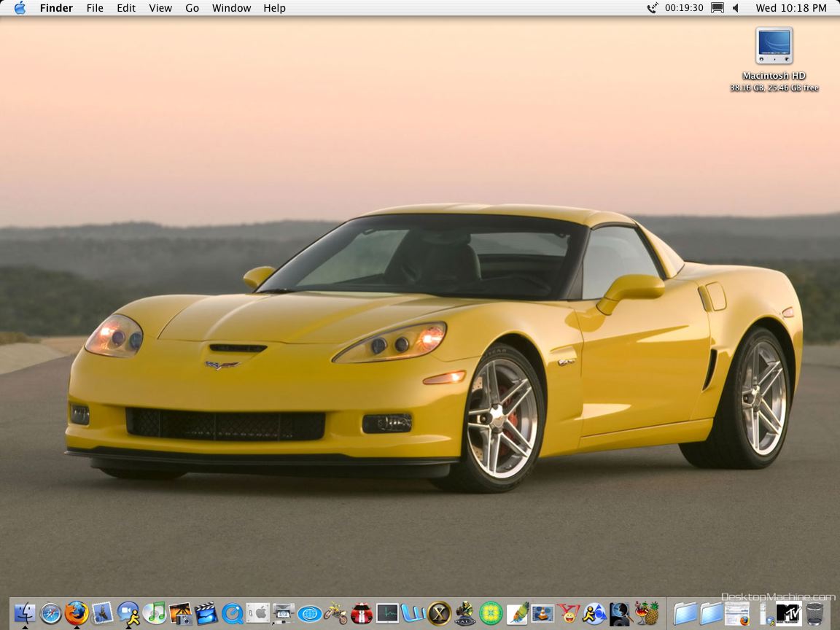Launch Yahoo Messenger from Dock
The width and height of the screenshot is (840, 630).
point(568,613)
